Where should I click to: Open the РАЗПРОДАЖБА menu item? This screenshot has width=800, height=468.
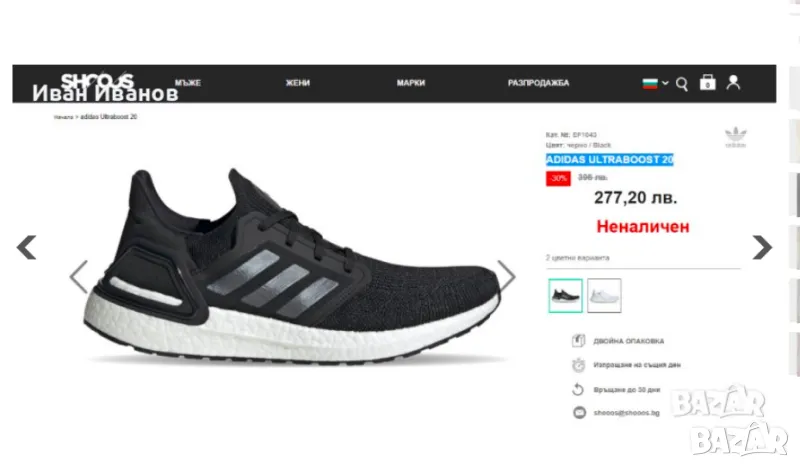pyautogui.click(x=538, y=83)
